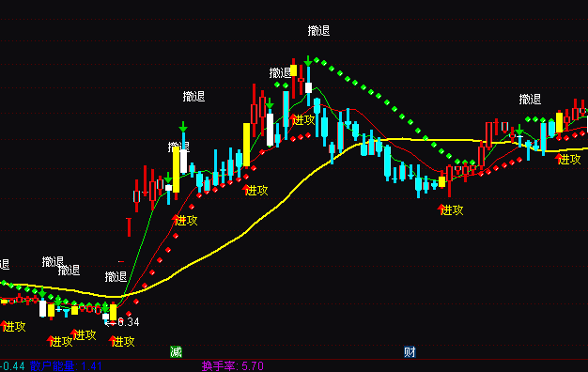
Task: Click the 进攻 label under the chart's final candles
Action: pos(569,160)
